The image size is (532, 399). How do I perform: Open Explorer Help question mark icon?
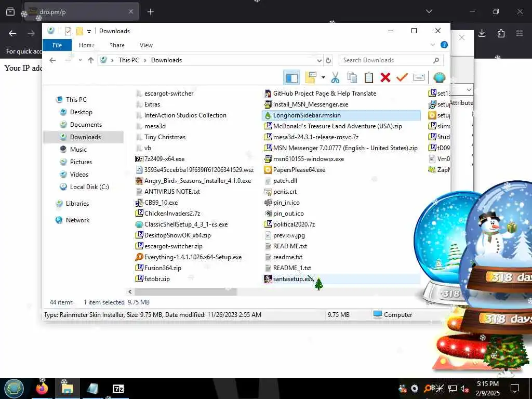(x=444, y=45)
